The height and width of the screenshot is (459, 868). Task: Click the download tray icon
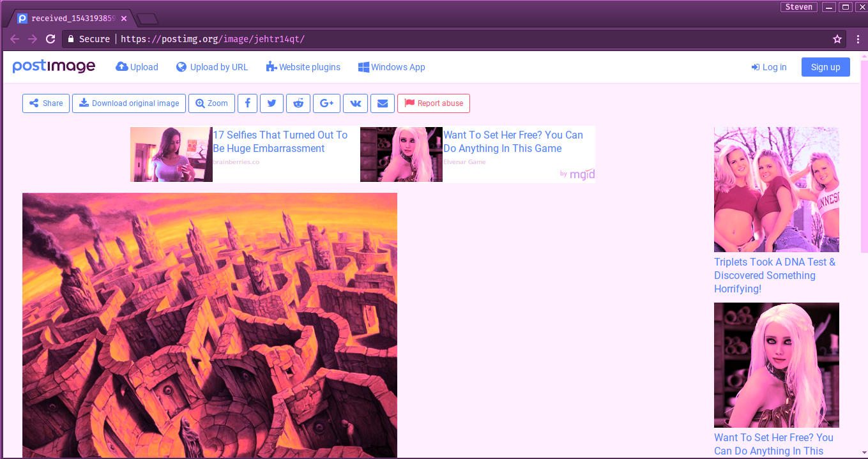84,103
